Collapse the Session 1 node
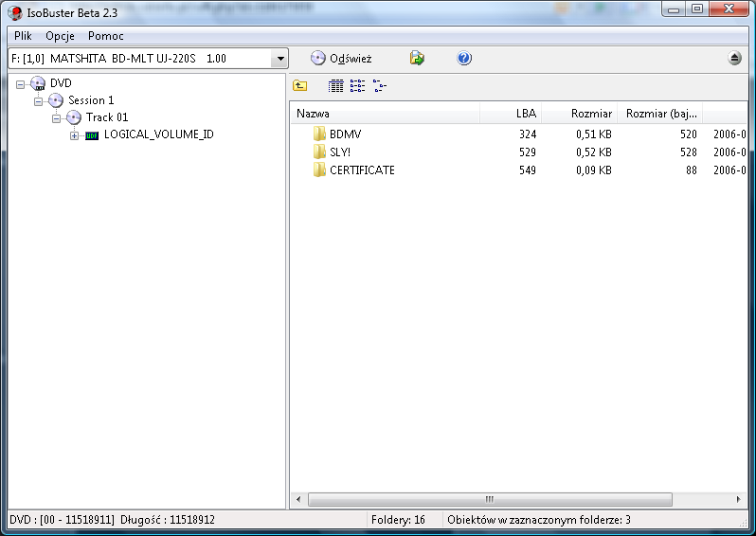 tap(38, 101)
